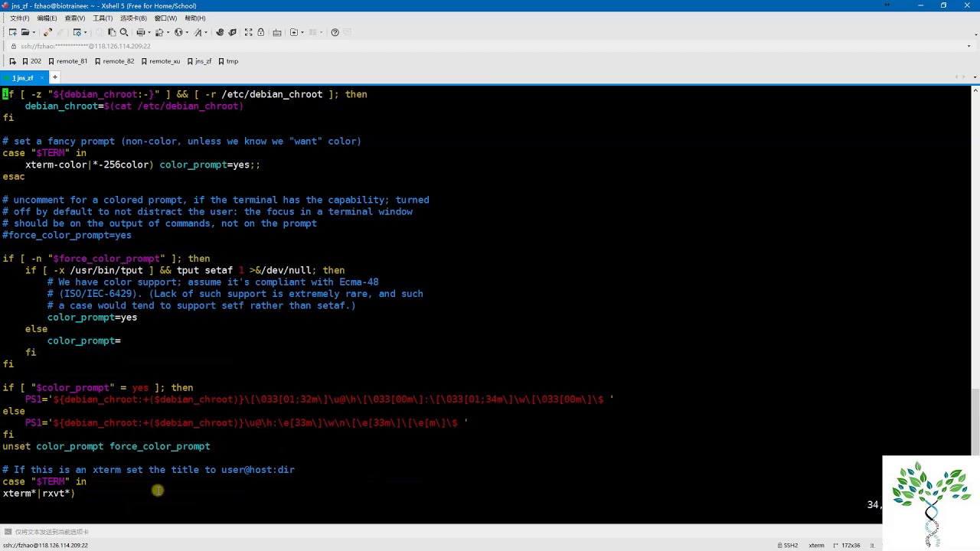This screenshot has width=980, height=551.
Task: Click the 'color_prompt=yes' line
Action: [x=92, y=317]
